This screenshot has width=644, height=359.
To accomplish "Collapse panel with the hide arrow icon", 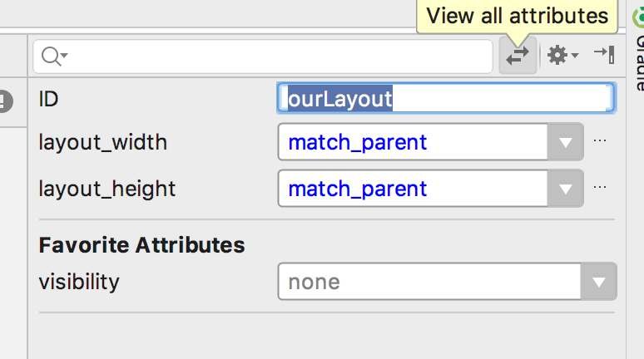I will 605,54.
